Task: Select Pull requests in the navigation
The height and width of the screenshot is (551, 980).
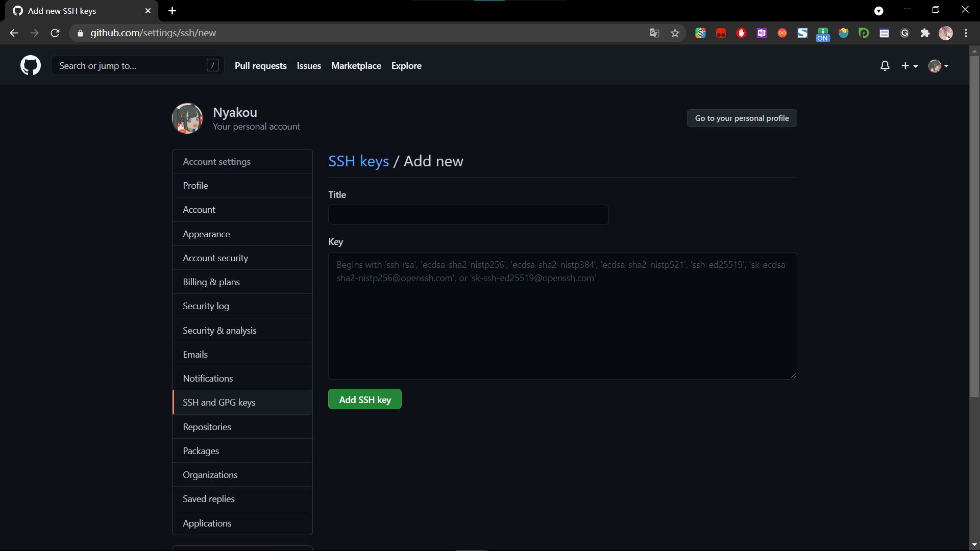Action: 260,65
